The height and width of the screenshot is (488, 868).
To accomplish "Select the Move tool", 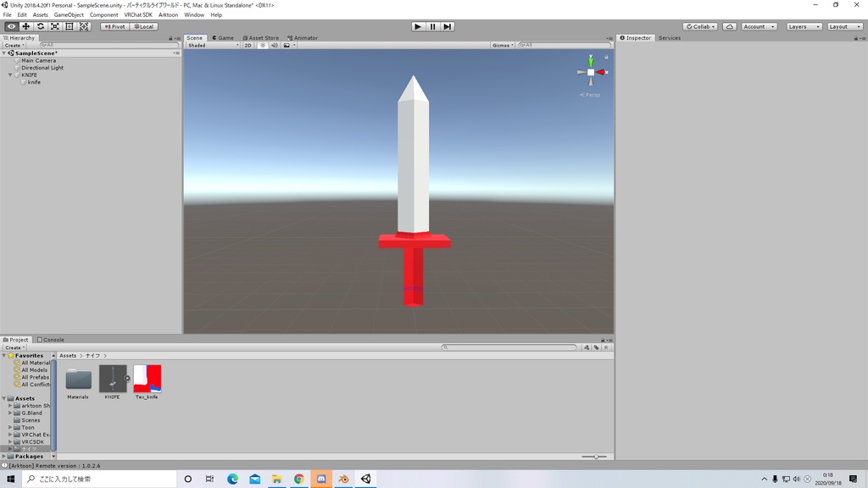I will pos(25,26).
